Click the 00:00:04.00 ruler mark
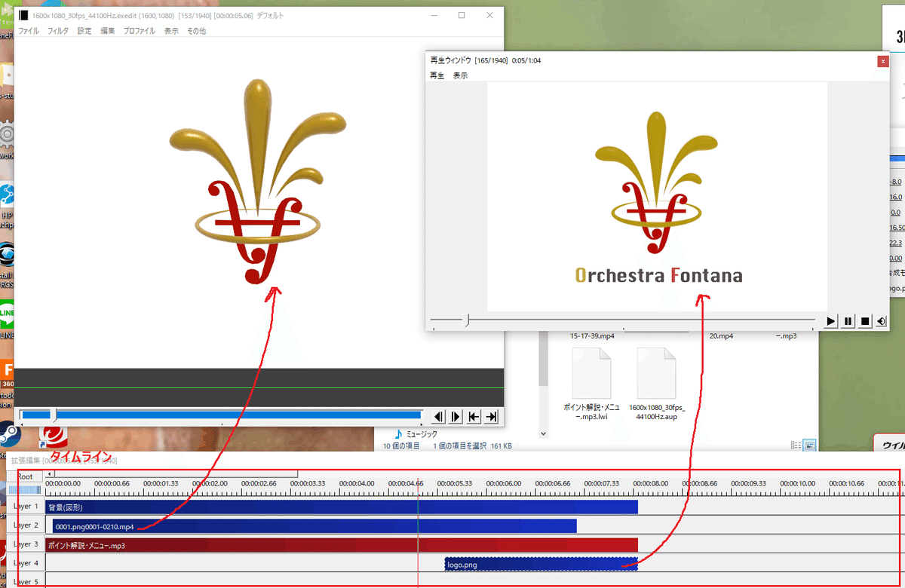 tap(357, 483)
